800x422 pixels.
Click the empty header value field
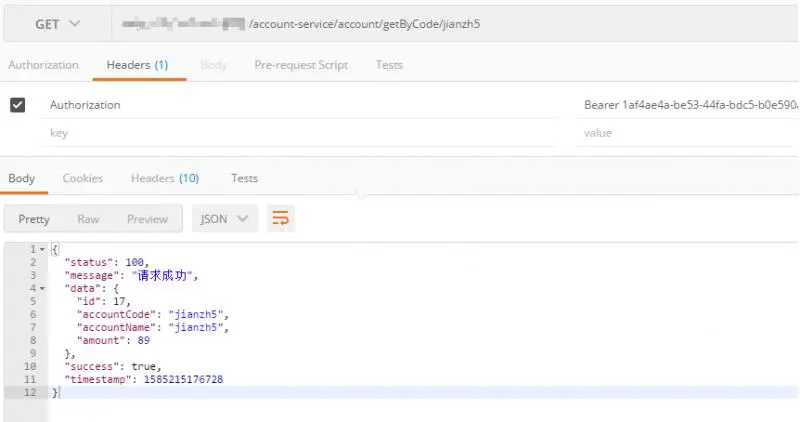688,133
